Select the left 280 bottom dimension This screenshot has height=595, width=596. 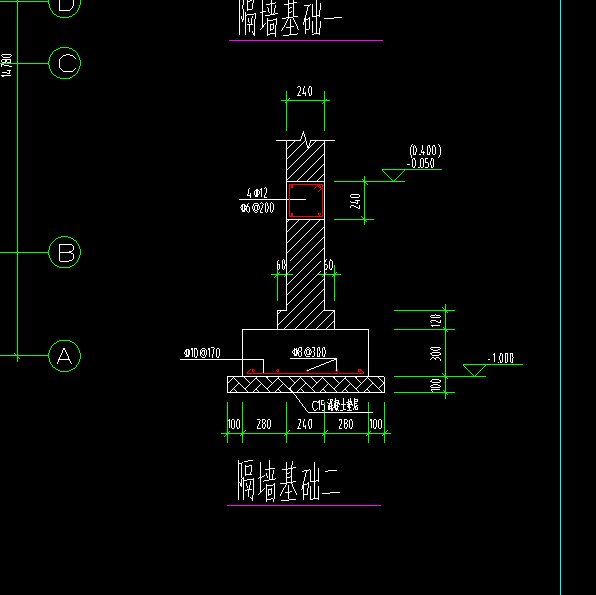click(x=264, y=424)
